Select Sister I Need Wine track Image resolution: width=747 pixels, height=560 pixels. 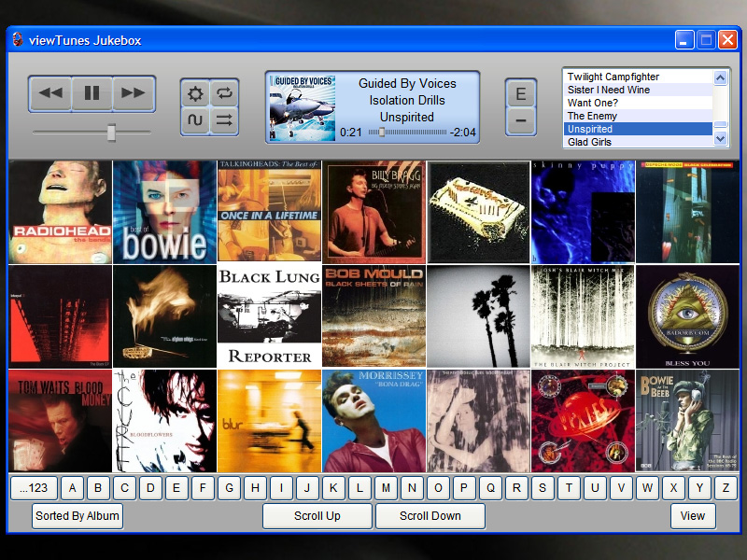[638, 90]
